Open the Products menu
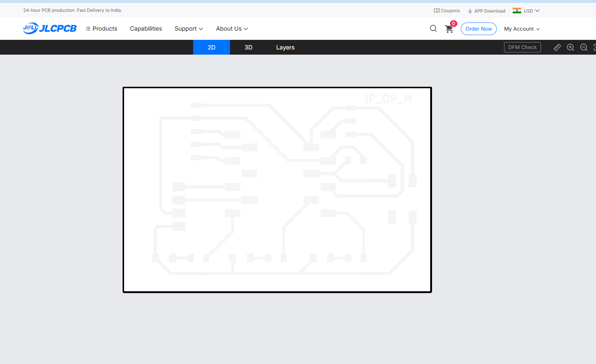Image resolution: width=596 pixels, height=364 pixels. point(102,28)
